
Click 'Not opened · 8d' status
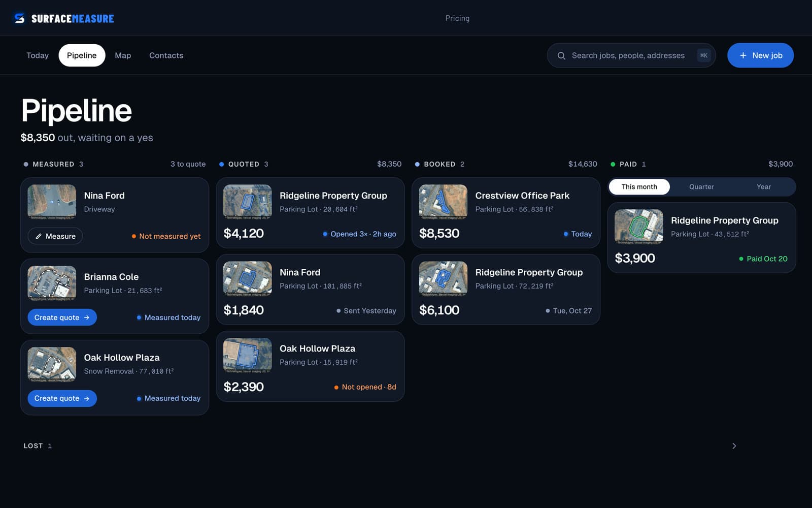(x=365, y=387)
